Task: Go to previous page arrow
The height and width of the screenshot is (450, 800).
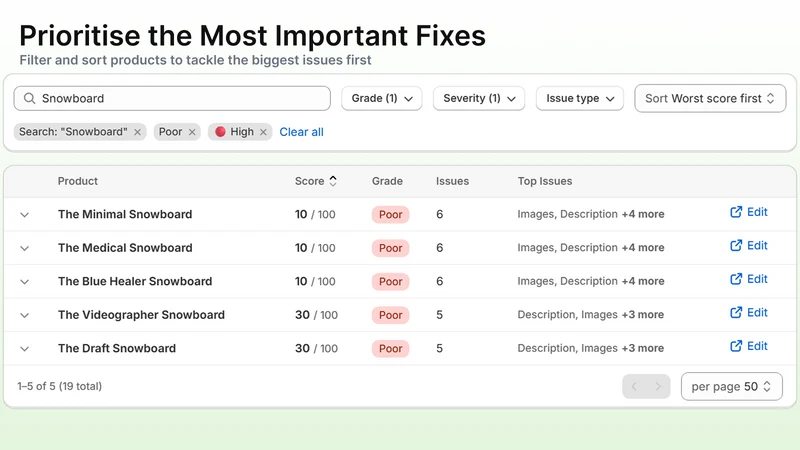Action: [x=634, y=386]
